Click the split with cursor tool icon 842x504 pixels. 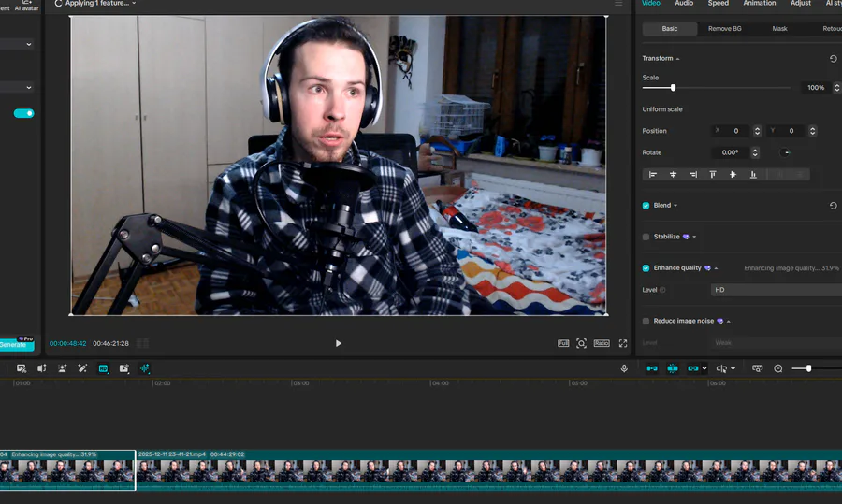point(721,368)
